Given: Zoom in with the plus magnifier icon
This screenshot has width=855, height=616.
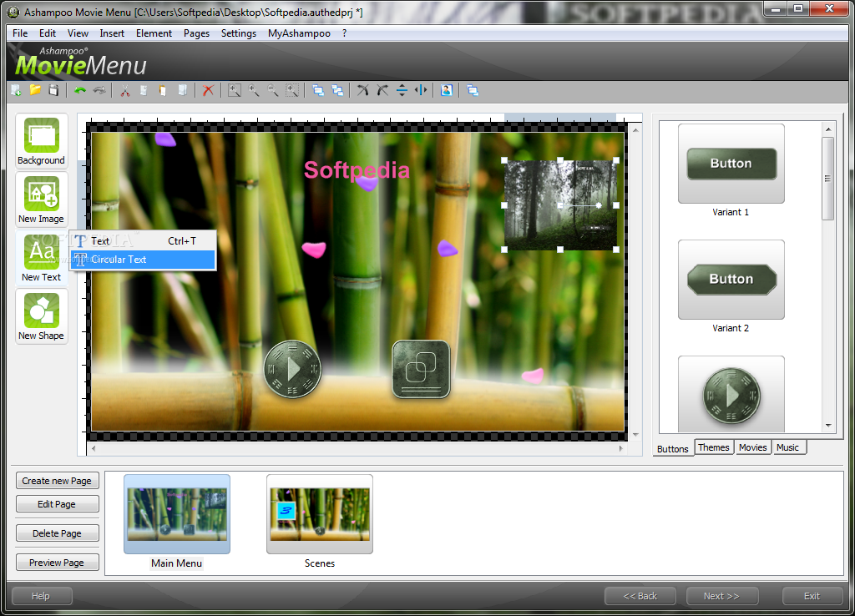Looking at the screenshot, I should coord(254,90).
